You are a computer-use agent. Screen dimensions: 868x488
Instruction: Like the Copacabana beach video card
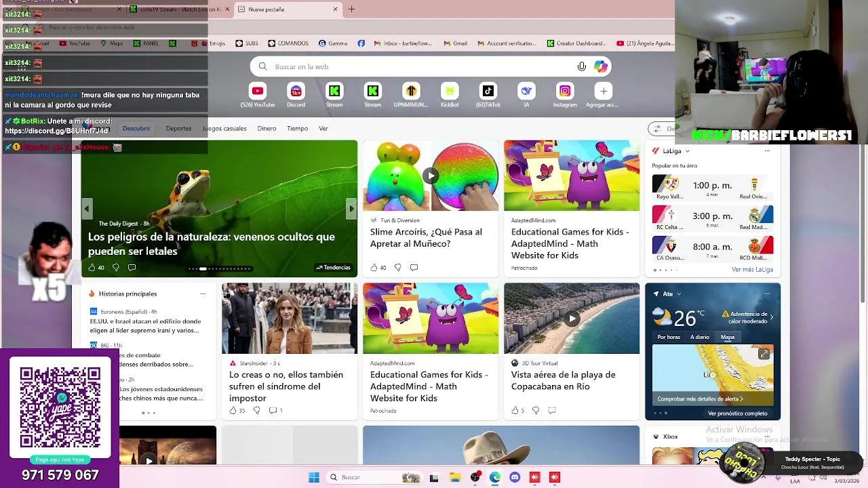click(x=515, y=411)
